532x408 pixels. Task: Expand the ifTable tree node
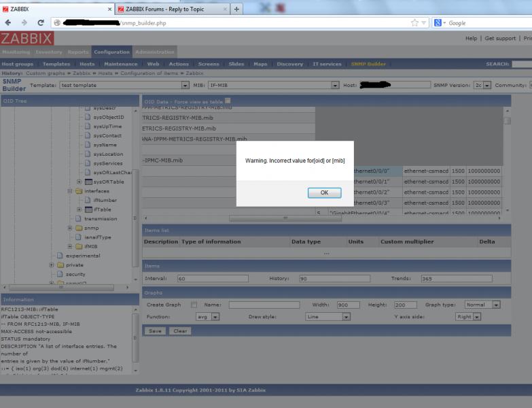click(79, 209)
